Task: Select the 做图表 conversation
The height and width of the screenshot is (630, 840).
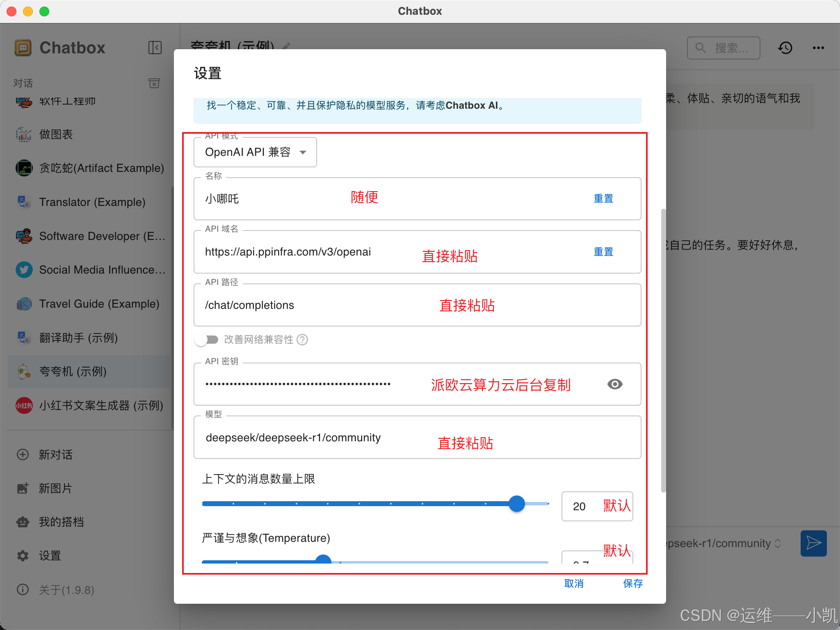Action: (89, 134)
